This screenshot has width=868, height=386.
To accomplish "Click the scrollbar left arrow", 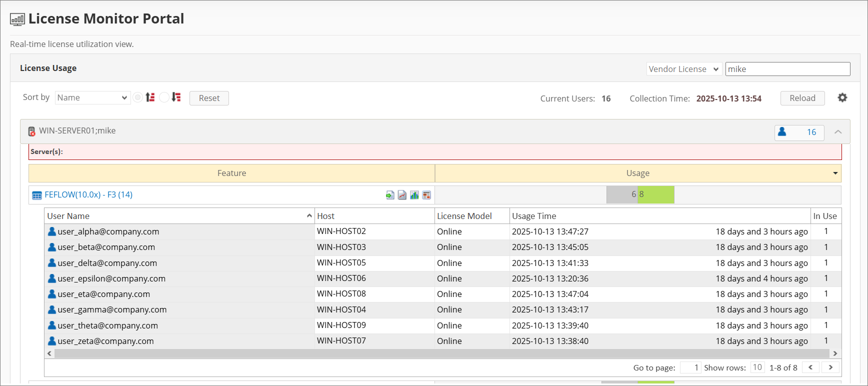I will 49,353.
